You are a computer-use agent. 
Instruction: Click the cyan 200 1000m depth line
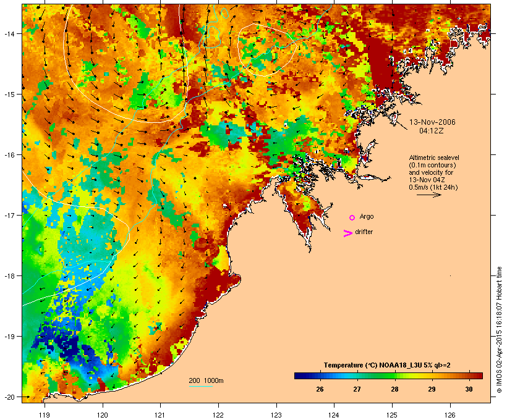(x=200, y=386)
